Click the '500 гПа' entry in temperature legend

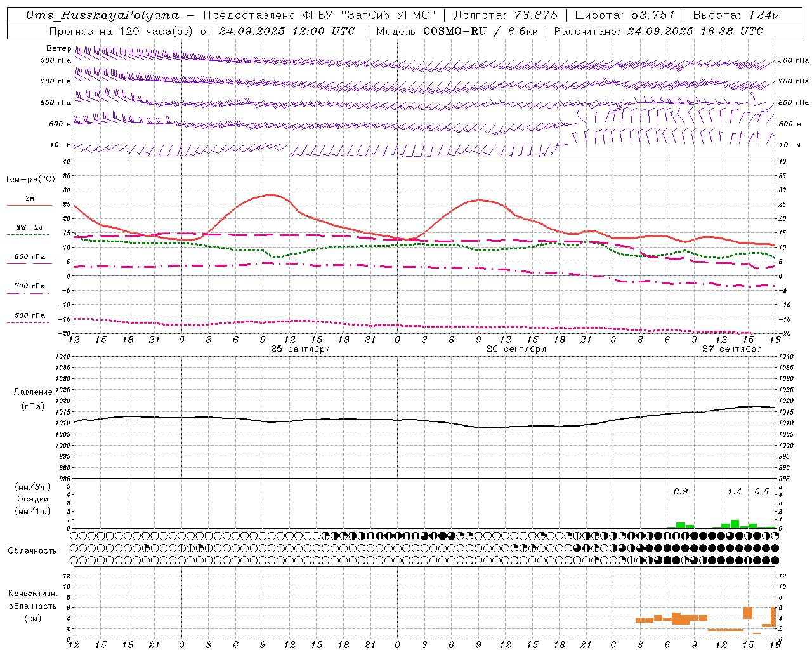29,315
